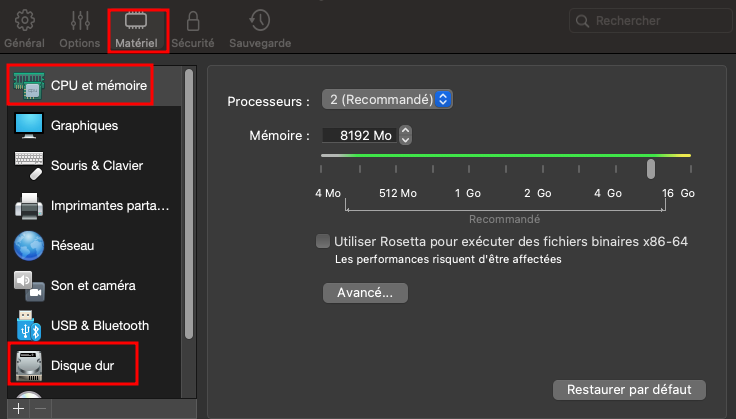Open the Graphiques monitor icon
This screenshot has width=736, height=419.
tap(30, 126)
